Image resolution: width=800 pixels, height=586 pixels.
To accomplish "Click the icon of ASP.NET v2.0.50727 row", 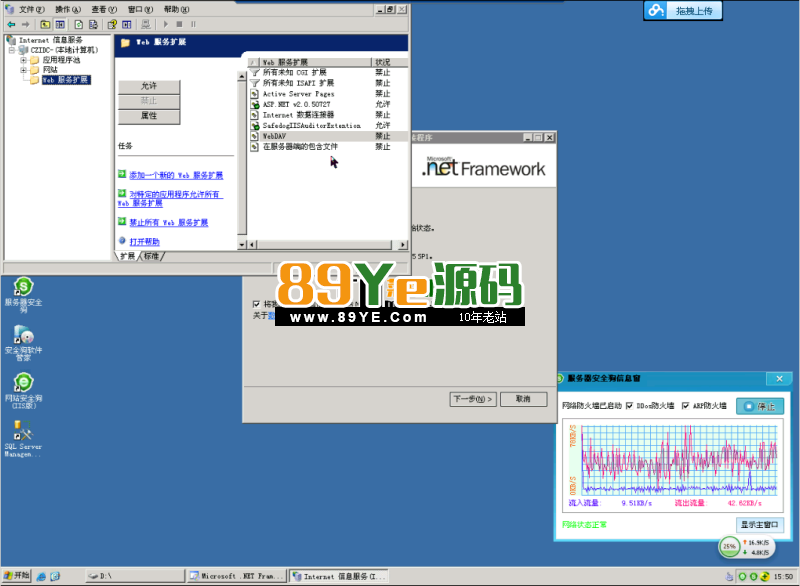I will pyautogui.click(x=255, y=105).
